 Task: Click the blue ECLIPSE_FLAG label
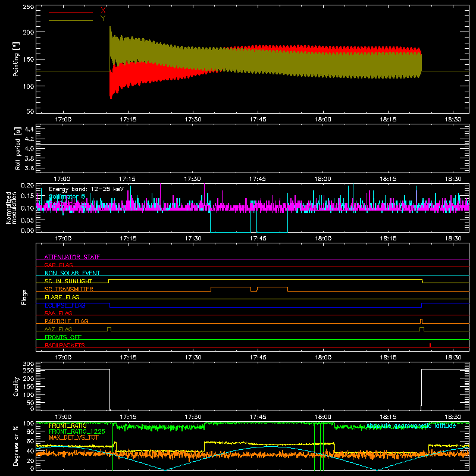pos(65,305)
